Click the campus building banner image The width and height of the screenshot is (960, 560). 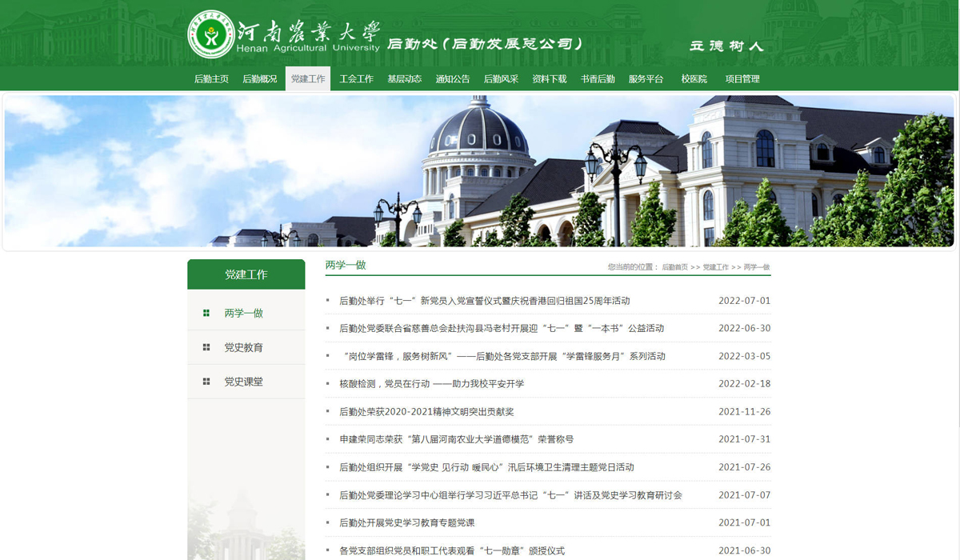[x=480, y=171]
